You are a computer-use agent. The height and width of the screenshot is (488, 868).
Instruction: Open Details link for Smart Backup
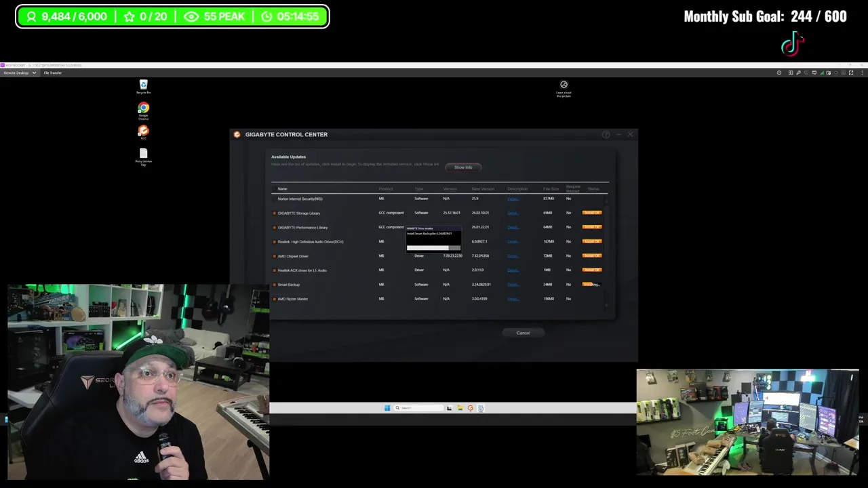(513, 285)
